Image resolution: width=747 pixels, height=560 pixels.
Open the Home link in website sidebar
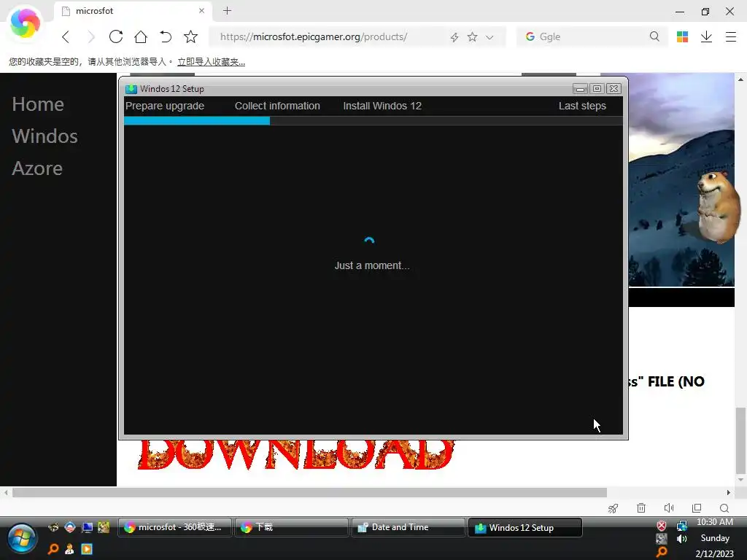click(38, 104)
